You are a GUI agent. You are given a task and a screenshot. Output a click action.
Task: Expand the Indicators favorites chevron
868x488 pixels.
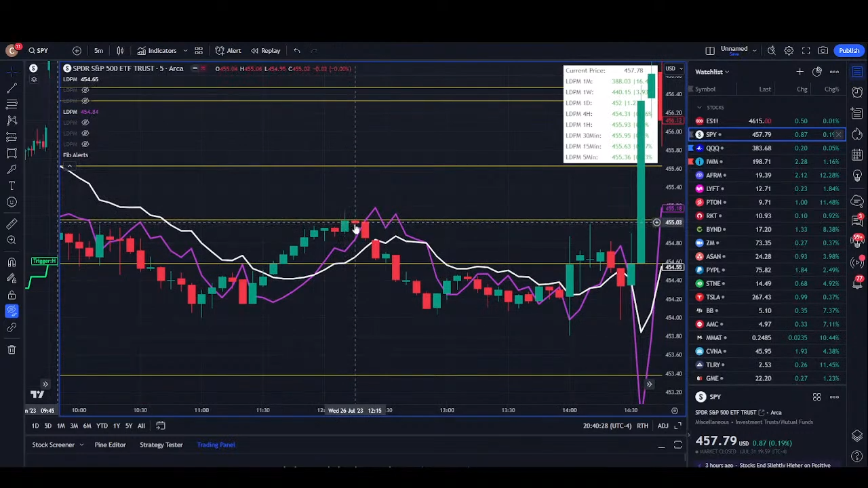pyautogui.click(x=185, y=51)
